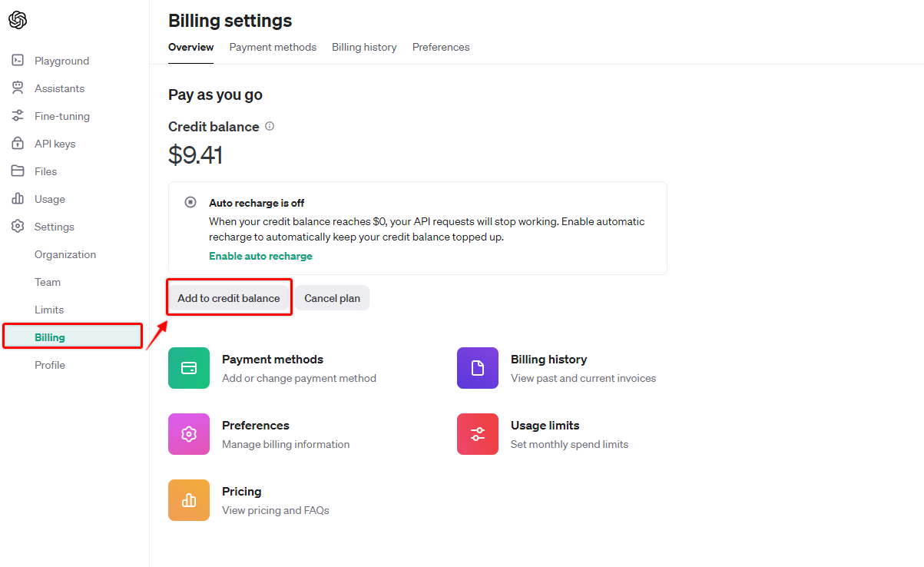The width and height of the screenshot is (924, 567).
Task: Switch to the Payment methods tab
Action: pos(273,47)
